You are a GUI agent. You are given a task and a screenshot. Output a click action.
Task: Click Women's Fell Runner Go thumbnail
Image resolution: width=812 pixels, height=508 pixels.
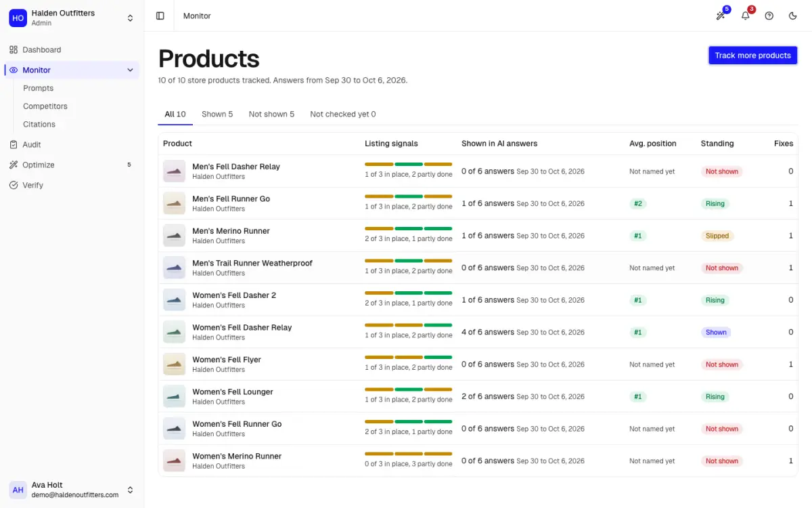(x=174, y=428)
